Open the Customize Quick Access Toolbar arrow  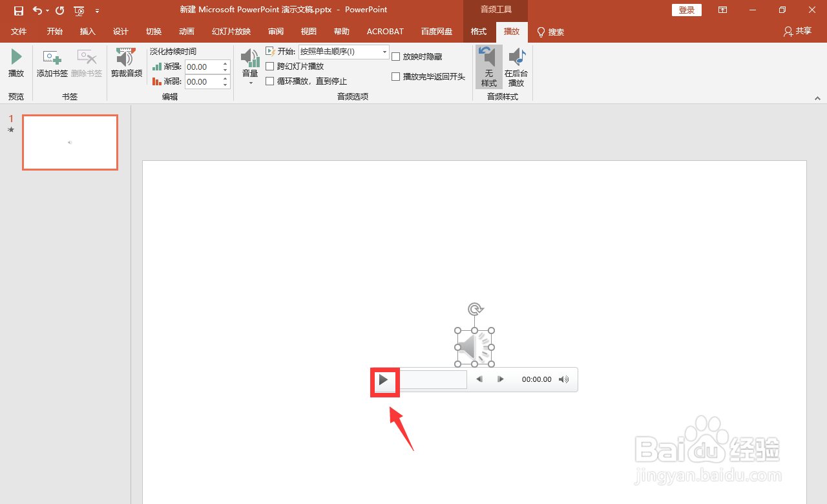click(97, 11)
